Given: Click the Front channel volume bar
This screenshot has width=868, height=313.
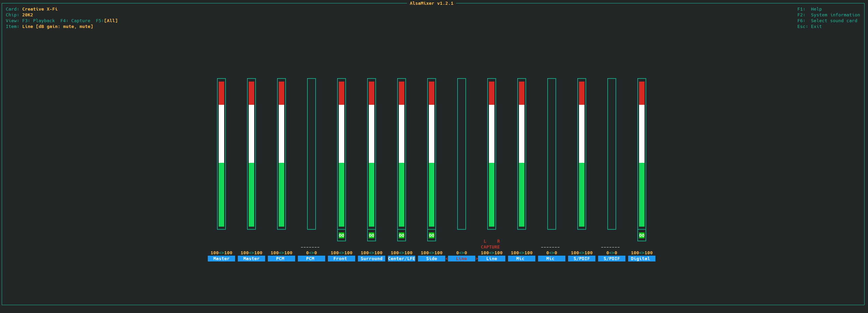Looking at the screenshot, I should click(341, 154).
